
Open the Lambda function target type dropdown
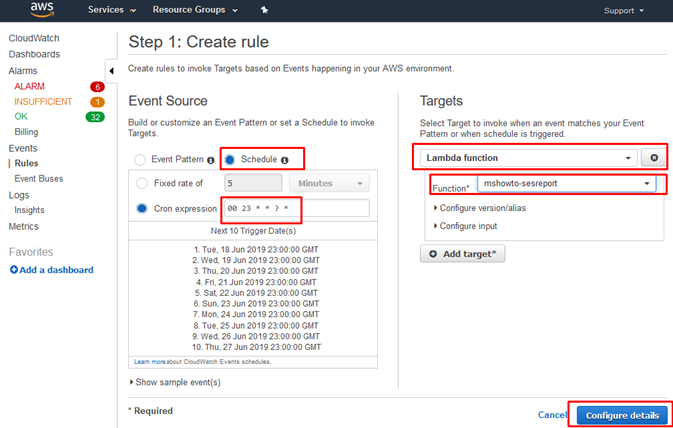pos(529,158)
